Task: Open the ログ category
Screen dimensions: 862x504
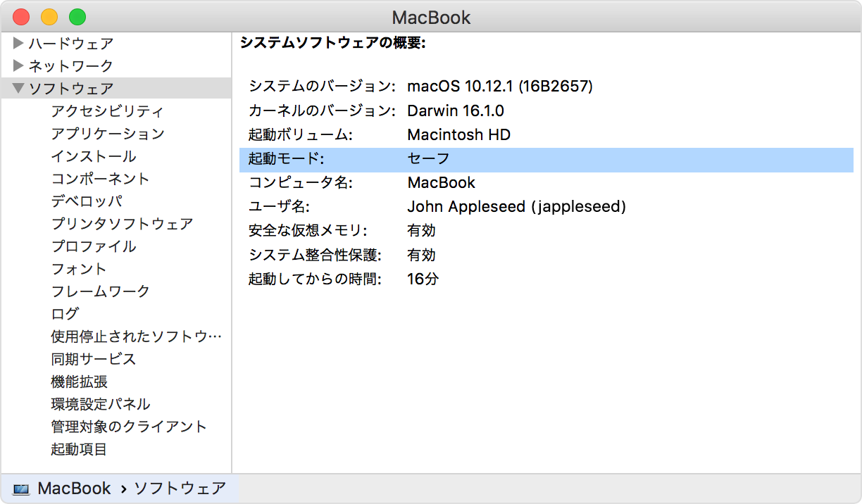Action: [x=65, y=314]
